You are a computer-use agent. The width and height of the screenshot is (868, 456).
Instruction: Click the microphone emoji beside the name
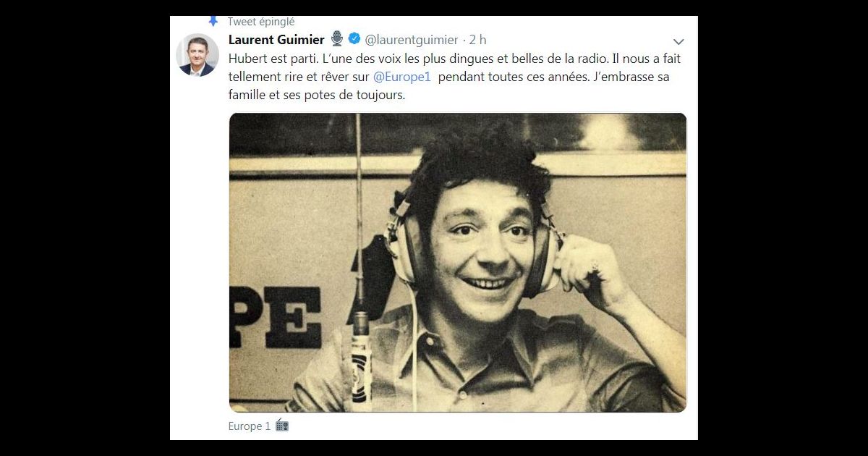(x=337, y=39)
